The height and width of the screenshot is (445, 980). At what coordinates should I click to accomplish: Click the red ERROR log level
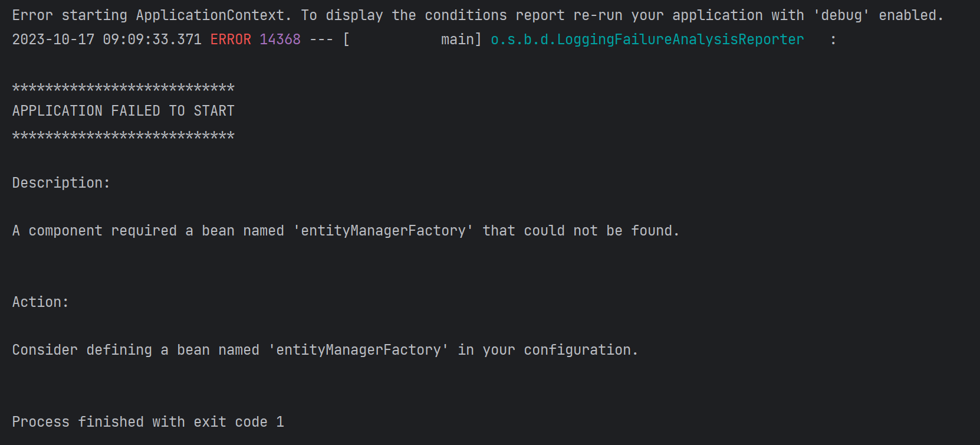231,40
